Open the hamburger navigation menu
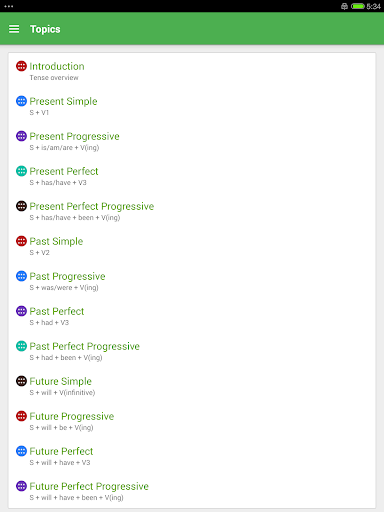The width and height of the screenshot is (384, 512). pyautogui.click(x=14, y=29)
